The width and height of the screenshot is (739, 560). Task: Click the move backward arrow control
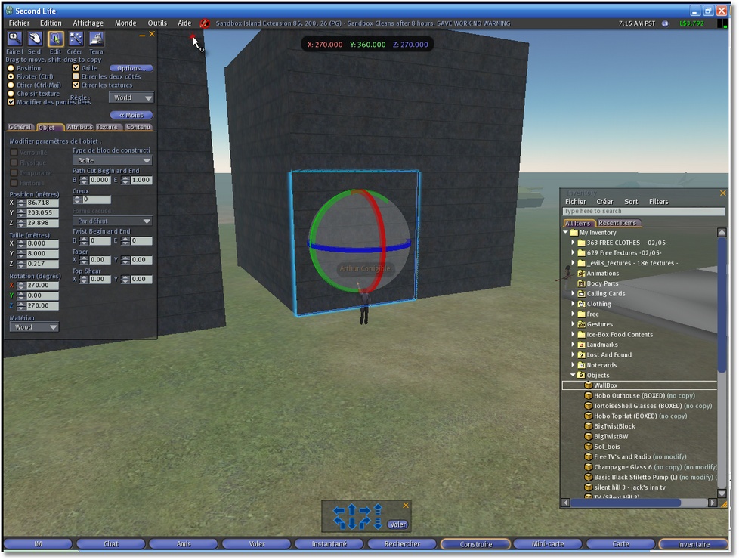click(351, 523)
